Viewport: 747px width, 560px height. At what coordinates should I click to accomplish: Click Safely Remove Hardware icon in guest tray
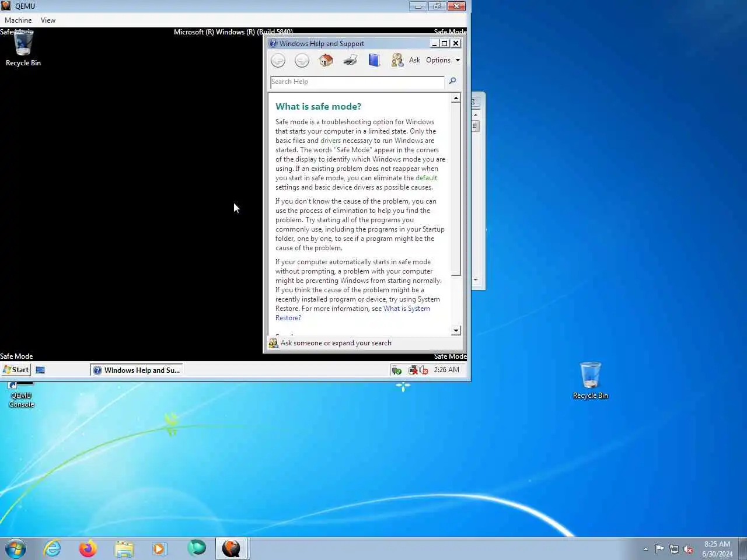click(x=396, y=370)
